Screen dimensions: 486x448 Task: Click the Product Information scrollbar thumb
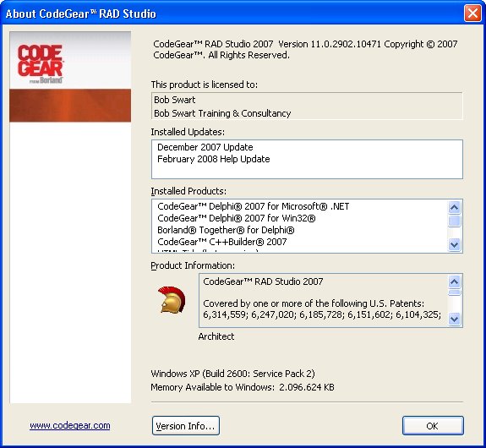coord(455,292)
